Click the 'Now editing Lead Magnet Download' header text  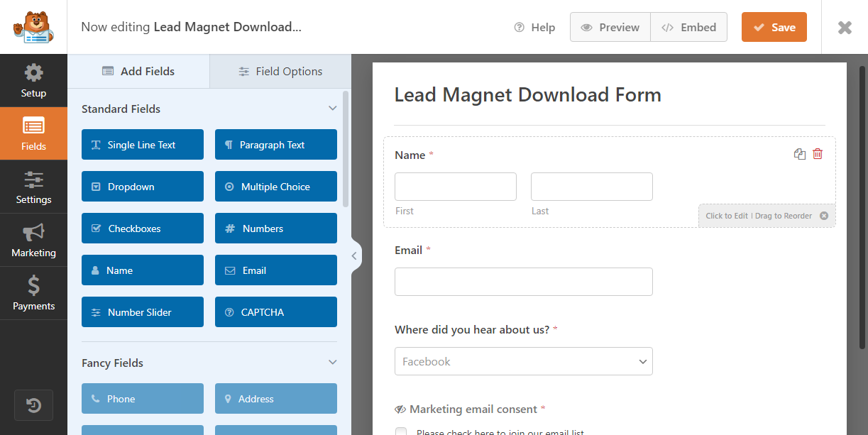coord(191,27)
